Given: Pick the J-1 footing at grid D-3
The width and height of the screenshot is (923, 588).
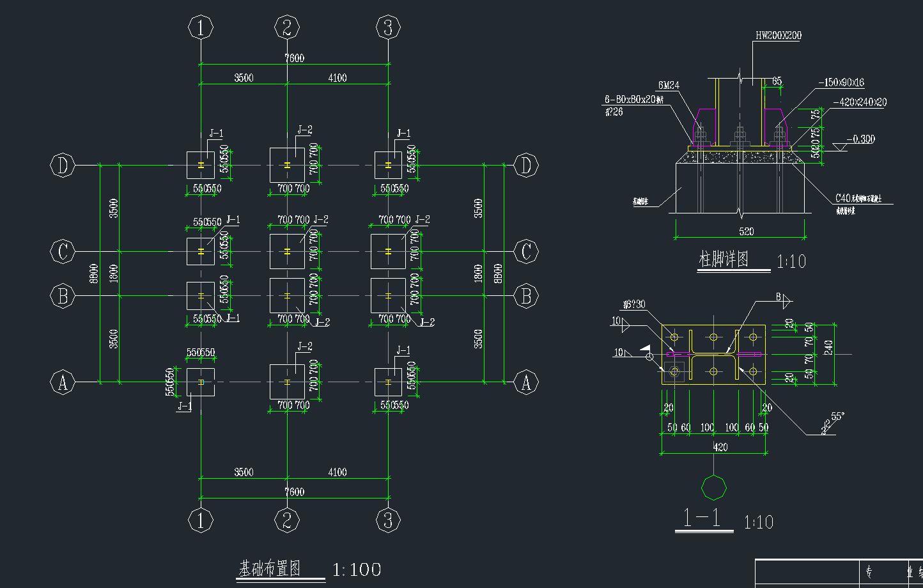Looking at the screenshot, I should pyautogui.click(x=388, y=166).
